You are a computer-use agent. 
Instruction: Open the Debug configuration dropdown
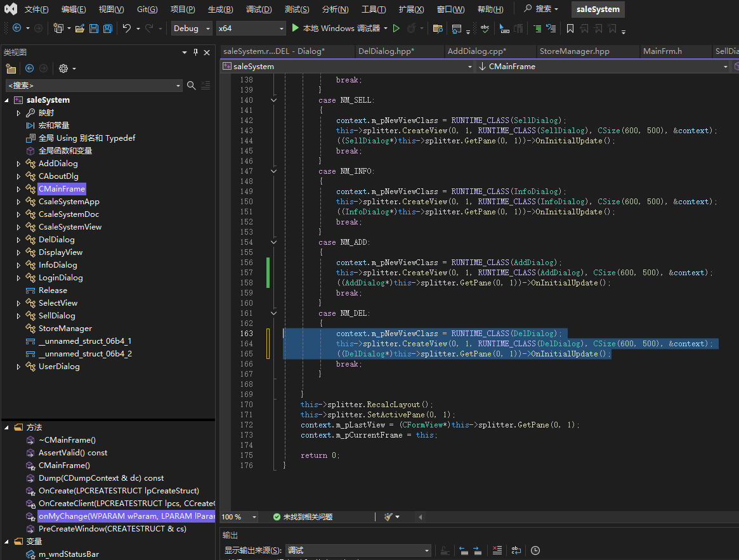[x=192, y=29]
